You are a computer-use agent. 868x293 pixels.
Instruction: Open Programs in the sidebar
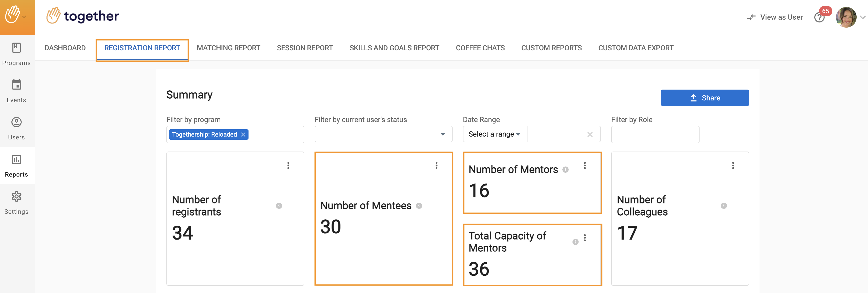[16, 54]
